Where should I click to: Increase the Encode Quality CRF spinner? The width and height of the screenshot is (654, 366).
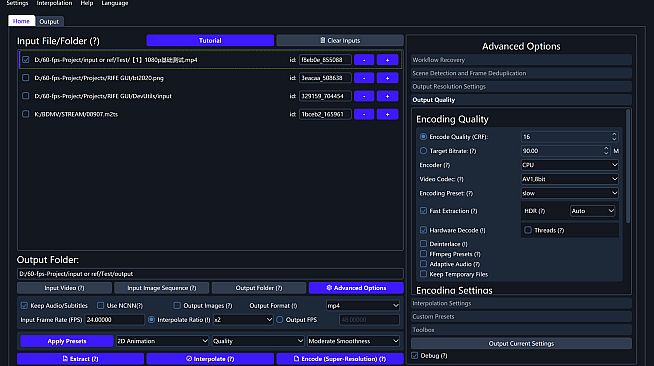614,134
